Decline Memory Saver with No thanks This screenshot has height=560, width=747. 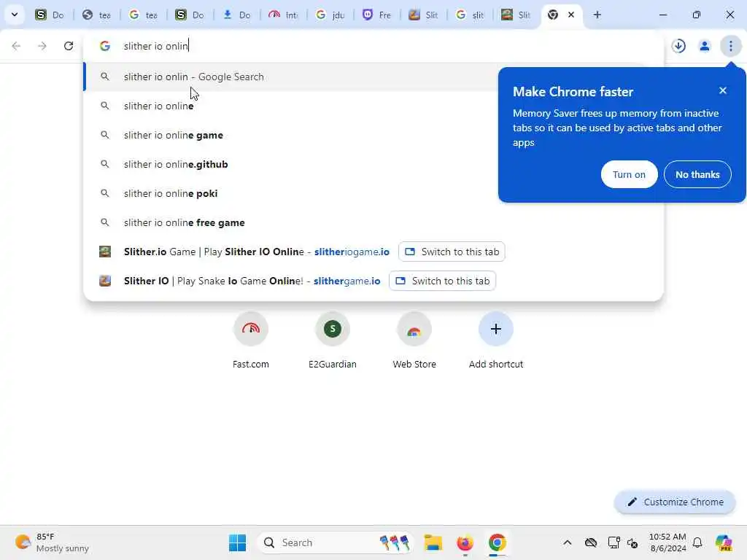click(697, 174)
